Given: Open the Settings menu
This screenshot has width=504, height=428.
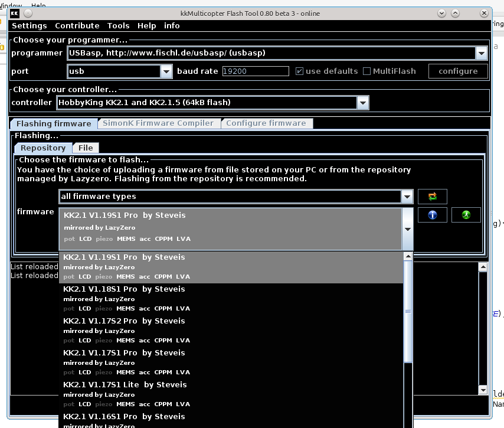Looking at the screenshot, I should tap(30, 26).
